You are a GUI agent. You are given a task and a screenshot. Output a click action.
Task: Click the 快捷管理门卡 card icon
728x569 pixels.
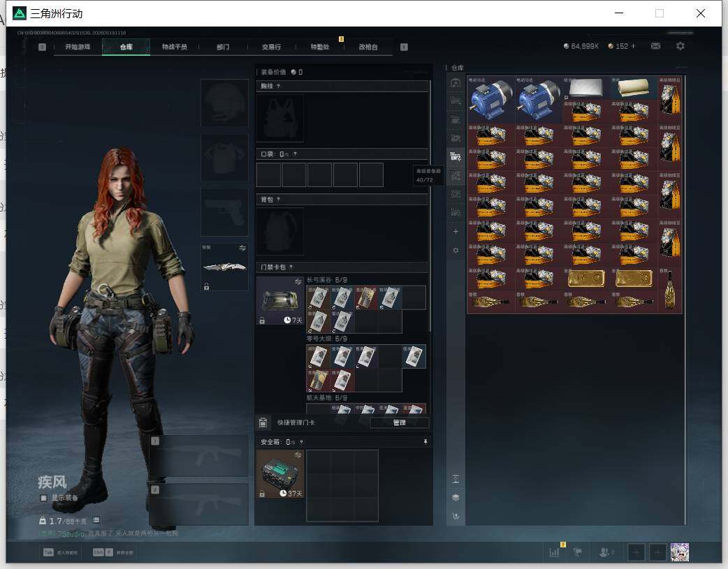pos(263,422)
